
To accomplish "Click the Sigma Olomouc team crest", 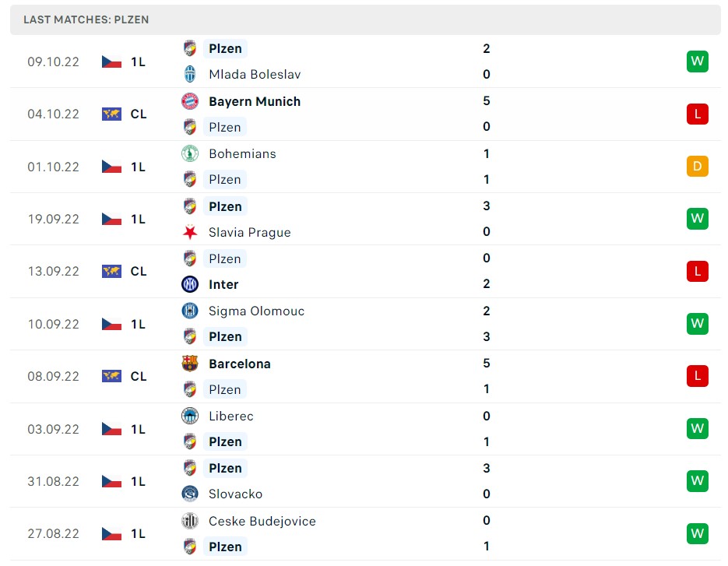I will pos(190,311).
